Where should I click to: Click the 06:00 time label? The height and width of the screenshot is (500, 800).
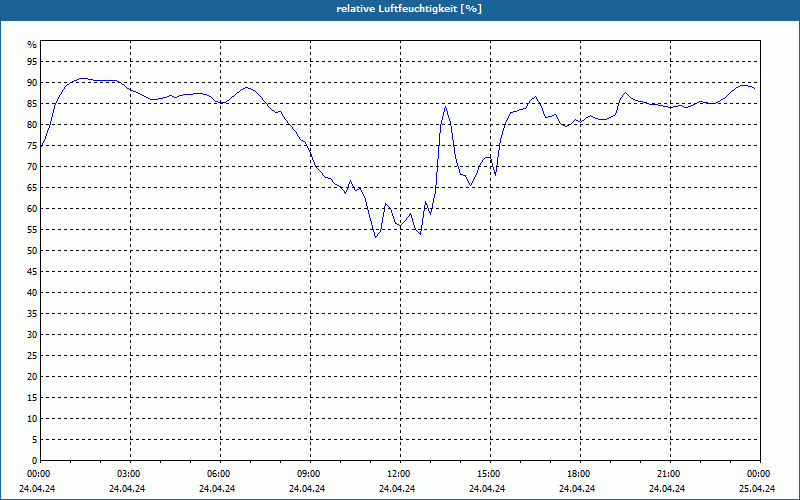[220, 474]
